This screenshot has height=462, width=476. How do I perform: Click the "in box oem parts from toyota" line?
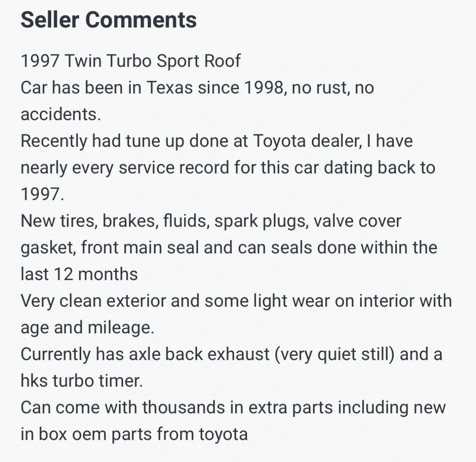tap(134, 434)
